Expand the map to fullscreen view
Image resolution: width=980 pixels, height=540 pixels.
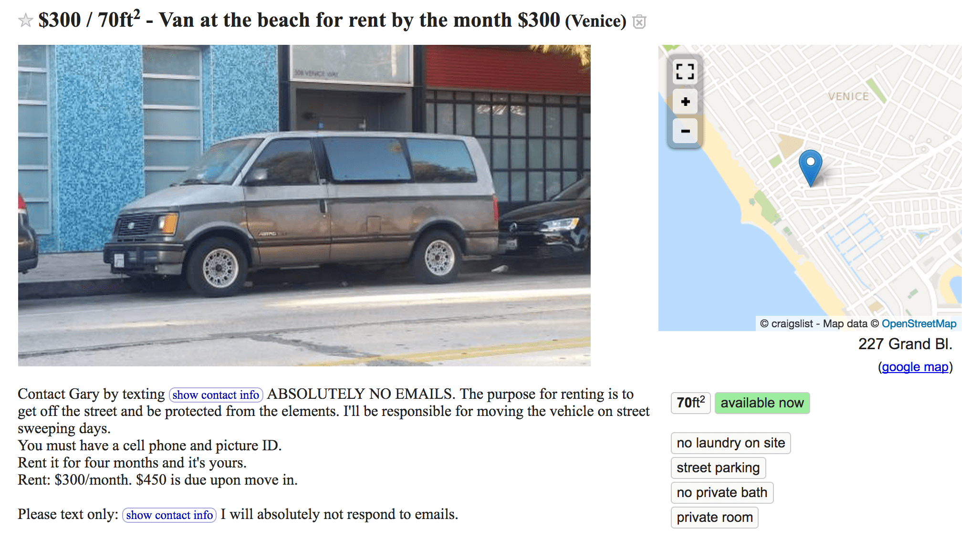coord(686,72)
